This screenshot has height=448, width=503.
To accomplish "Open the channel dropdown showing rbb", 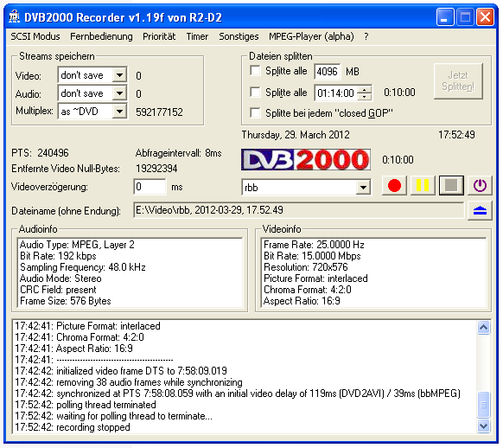I will pyautogui.click(x=363, y=188).
